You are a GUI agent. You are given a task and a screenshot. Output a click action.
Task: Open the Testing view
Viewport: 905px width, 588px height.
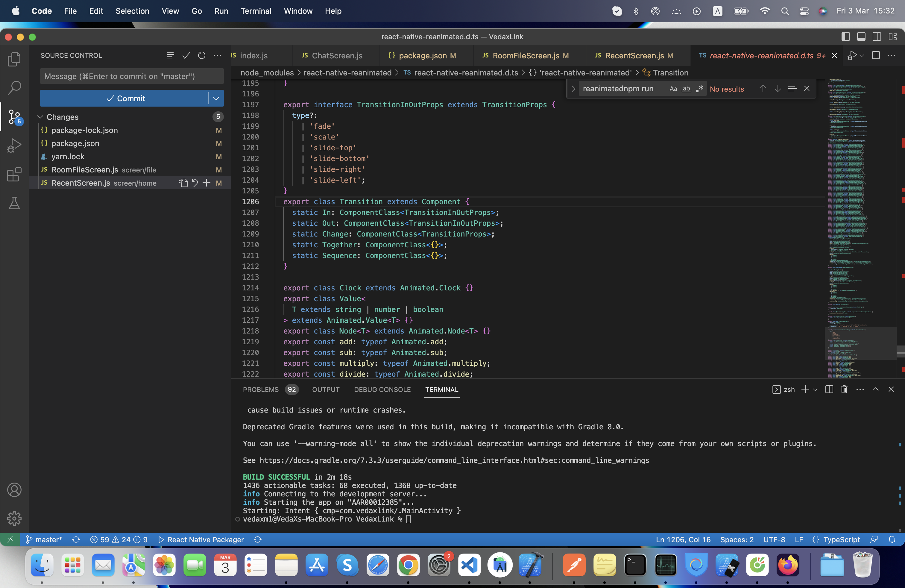tap(14, 203)
